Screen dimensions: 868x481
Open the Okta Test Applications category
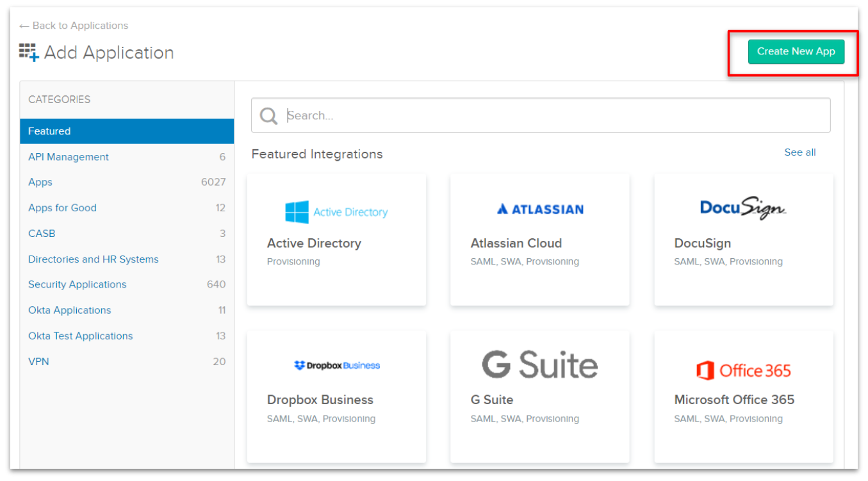[x=81, y=336]
